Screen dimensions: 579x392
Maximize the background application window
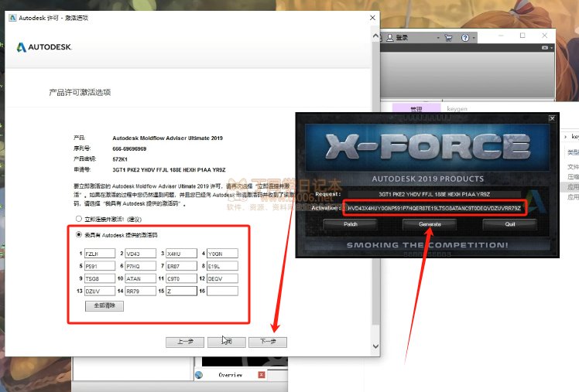[x=522, y=36]
